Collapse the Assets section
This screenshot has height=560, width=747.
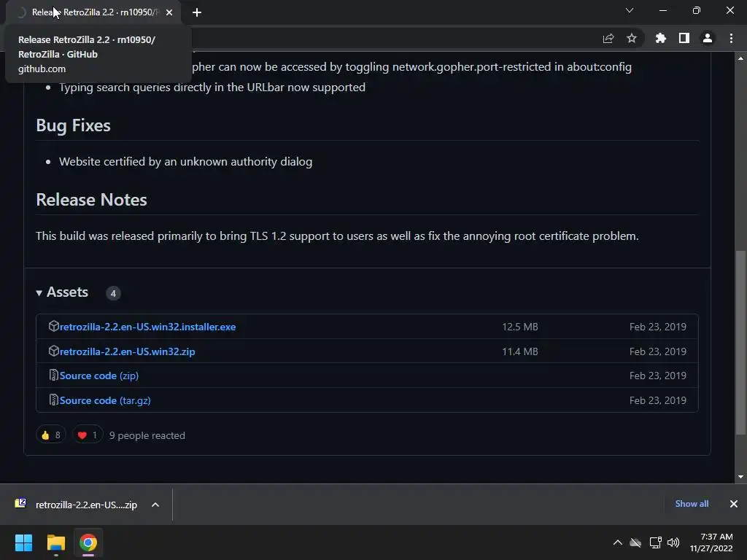[63, 292]
